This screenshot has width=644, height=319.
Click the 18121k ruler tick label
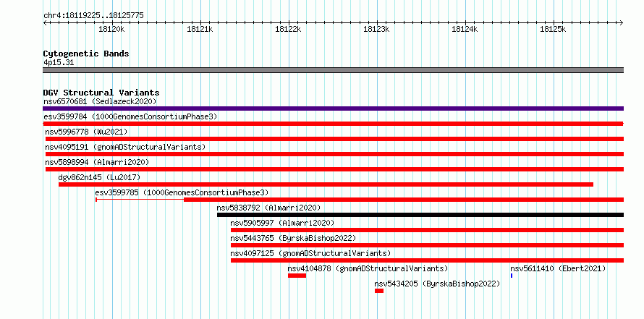pos(200,29)
